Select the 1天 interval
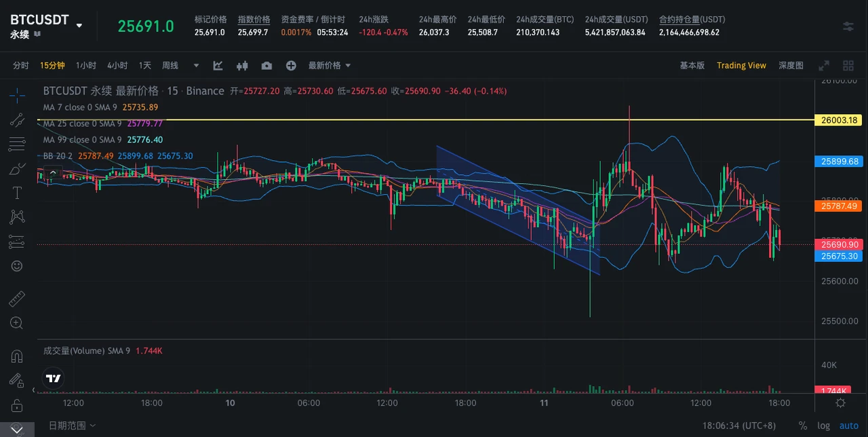Viewport: 868px width, 437px height. point(145,66)
